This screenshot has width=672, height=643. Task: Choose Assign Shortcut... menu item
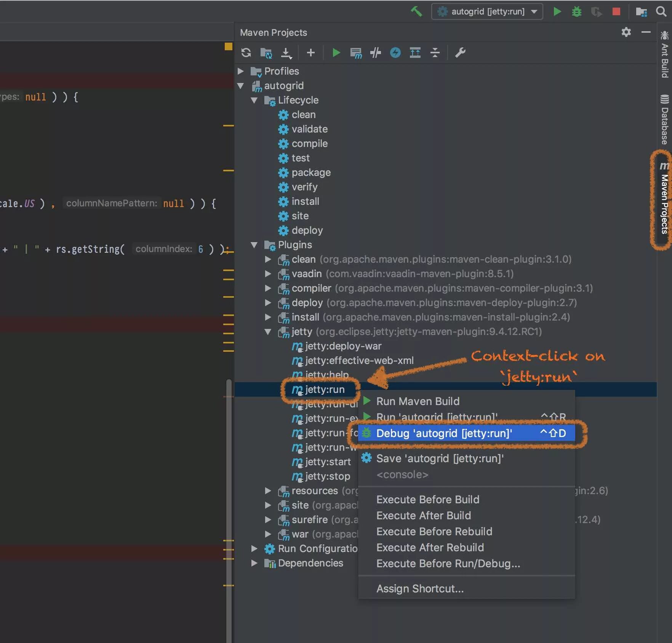(467, 589)
